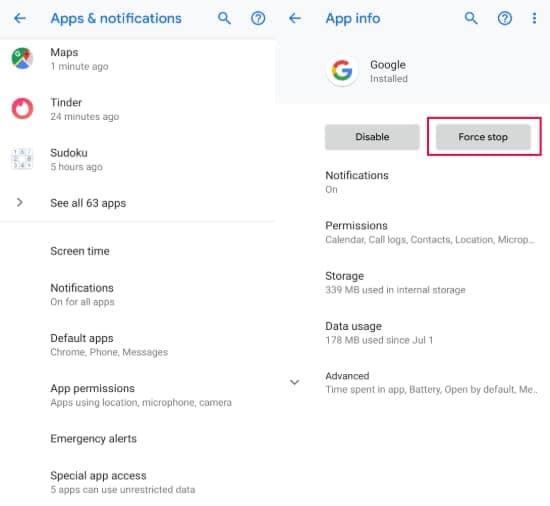The width and height of the screenshot is (550, 506).
Task: Tap search icon in Apps & notifications
Action: click(x=224, y=18)
